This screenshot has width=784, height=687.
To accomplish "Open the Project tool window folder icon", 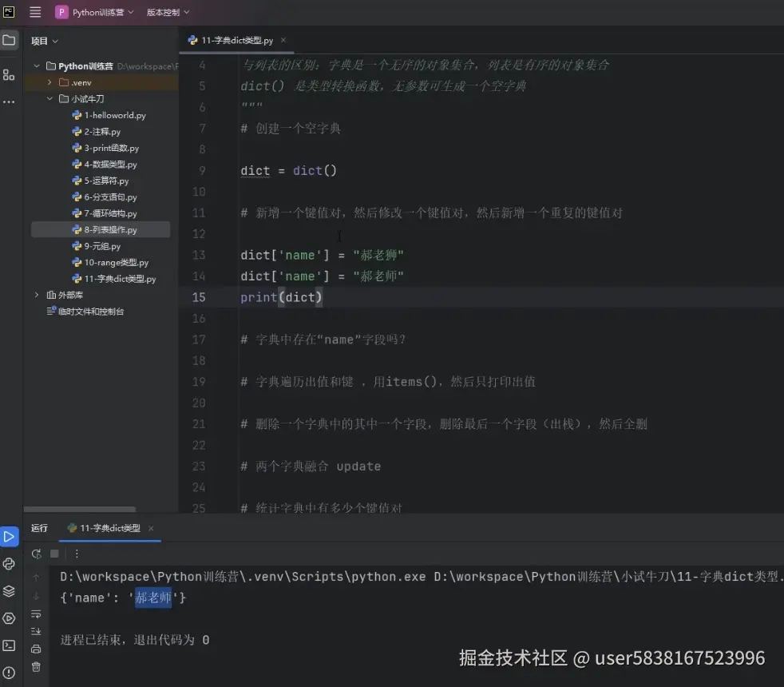I will (x=9, y=40).
